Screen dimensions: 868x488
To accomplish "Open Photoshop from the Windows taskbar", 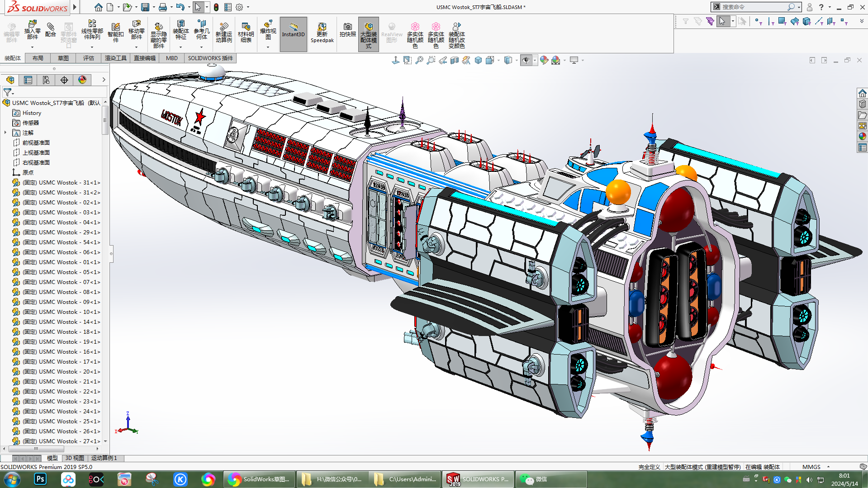I will [40, 479].
